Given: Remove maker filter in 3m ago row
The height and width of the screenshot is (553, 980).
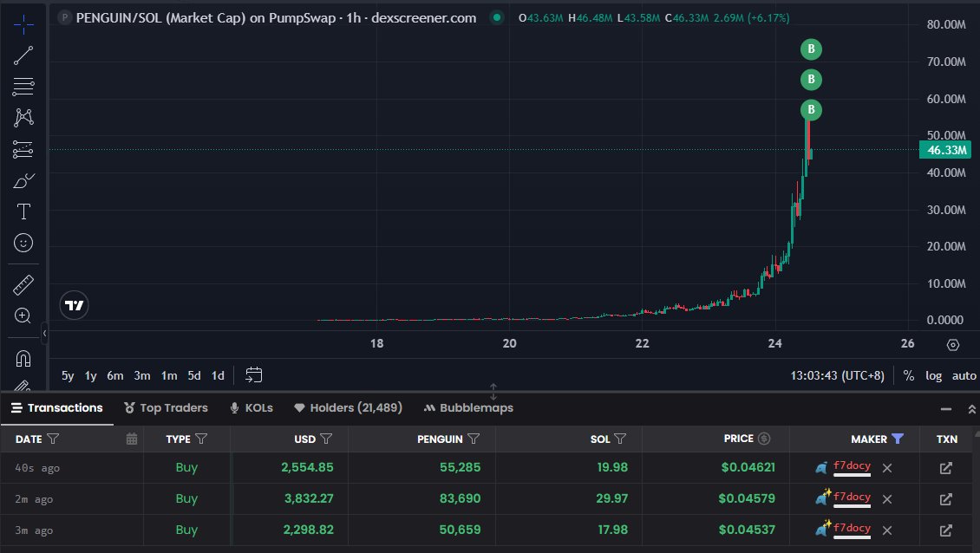Looking at the screenshot, I should pos(887,530).
